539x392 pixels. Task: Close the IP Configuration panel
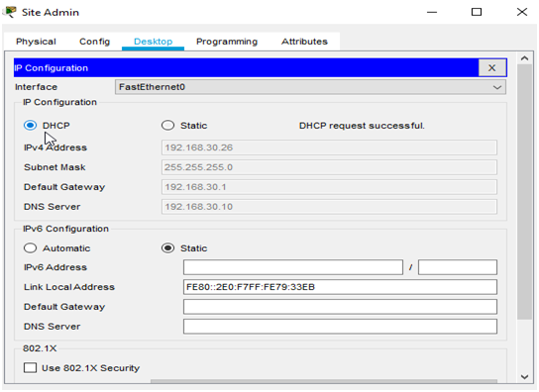(491, 67)
